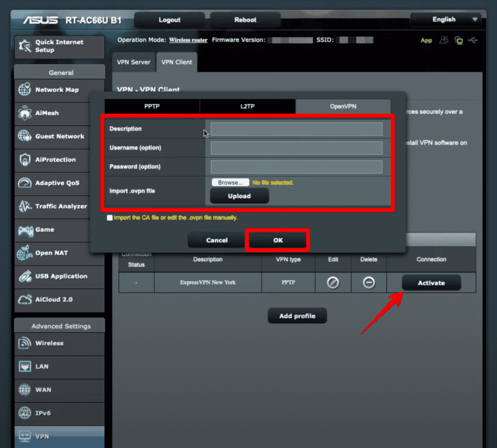Click the Description input field

(x=296, y=129)
